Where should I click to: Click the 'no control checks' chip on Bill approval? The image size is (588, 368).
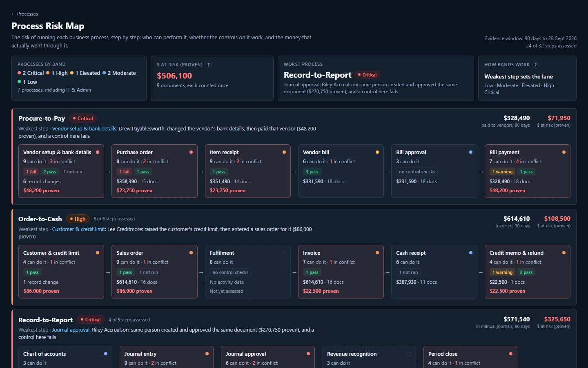(417, 172)
